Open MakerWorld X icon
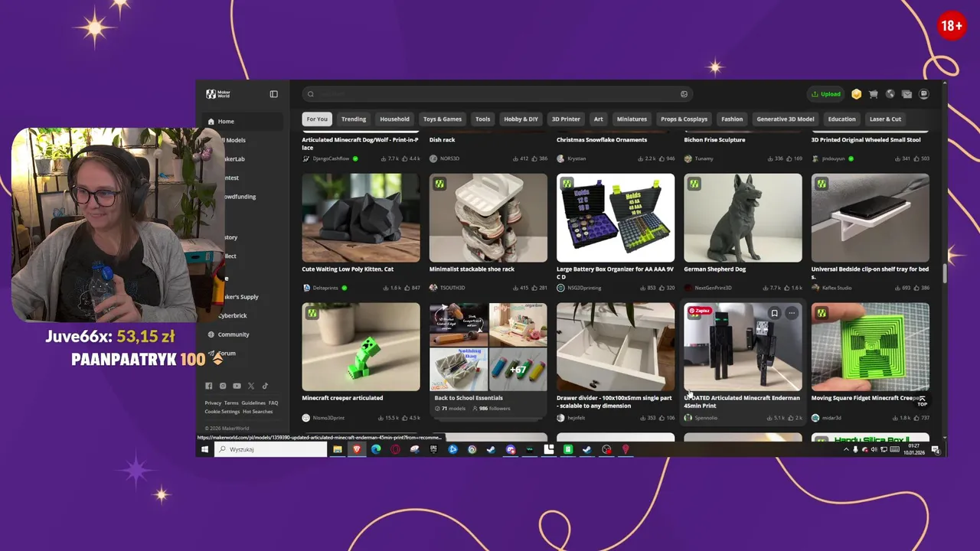 251,386
